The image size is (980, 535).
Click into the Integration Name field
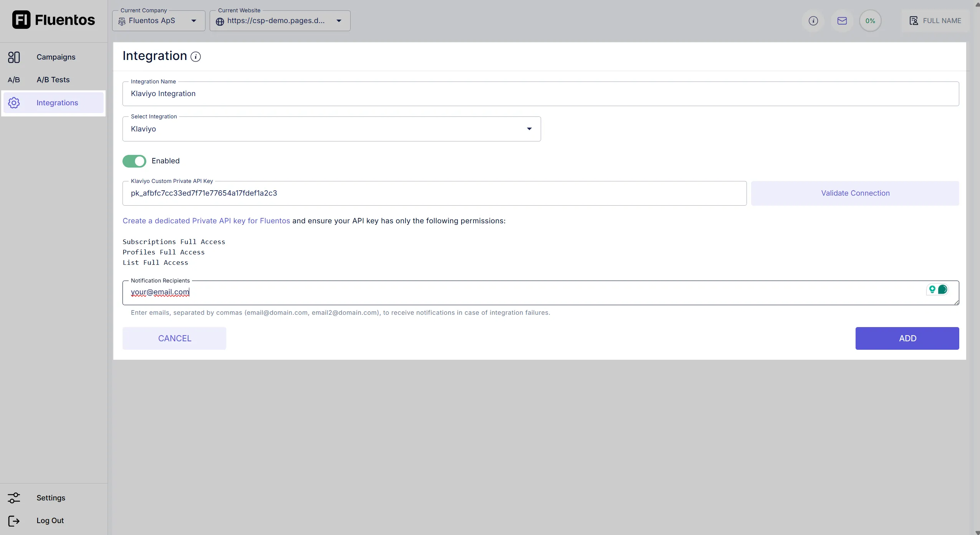click(x=541, y=94)
